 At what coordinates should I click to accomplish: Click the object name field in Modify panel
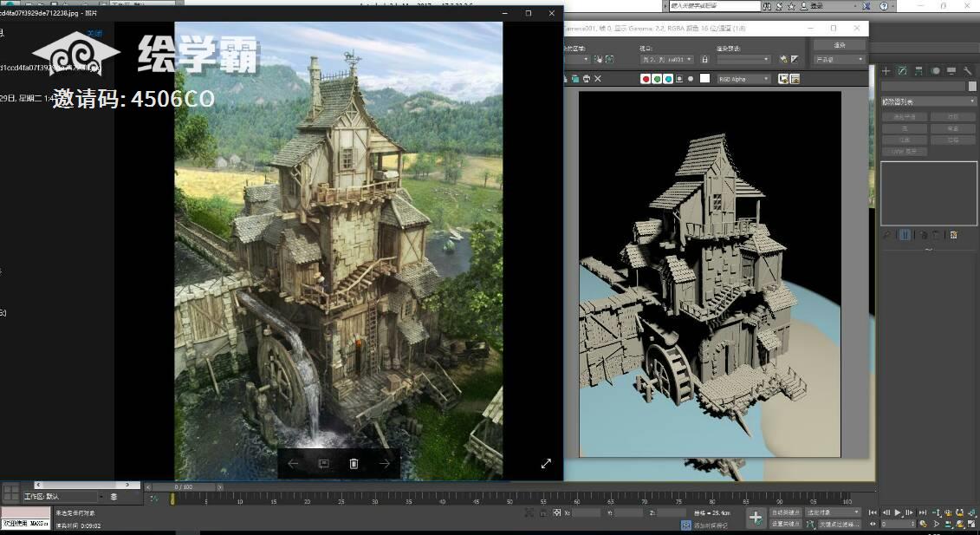[923, 87]
